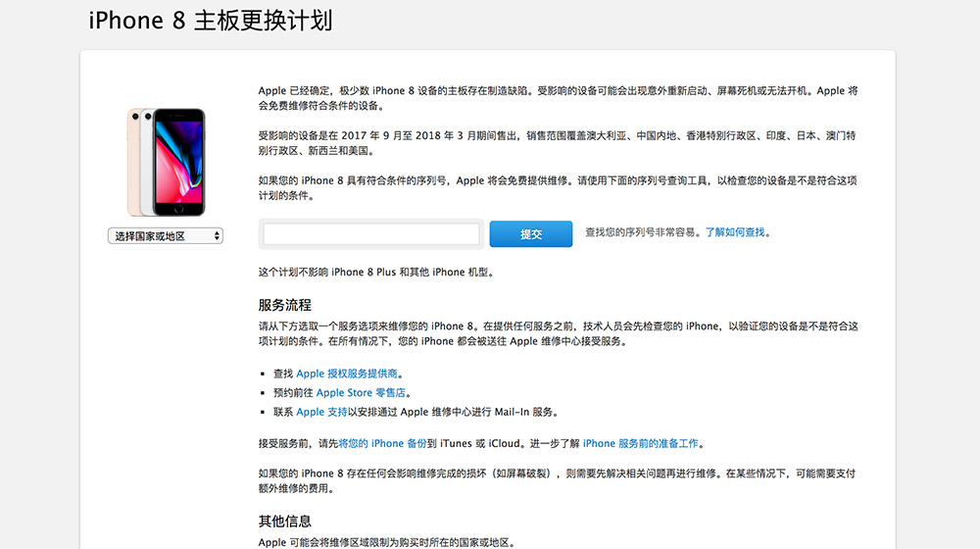Image resolution: width=980 pixels, height=549 pixels.
Task: Open the iPhone 服务前的准备工作 link
Action: tap(641, 443)
